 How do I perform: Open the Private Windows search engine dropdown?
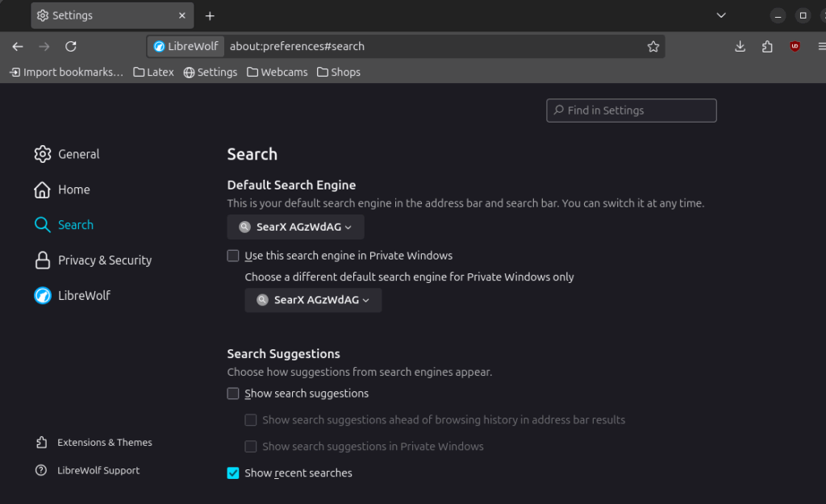[313, 300]
